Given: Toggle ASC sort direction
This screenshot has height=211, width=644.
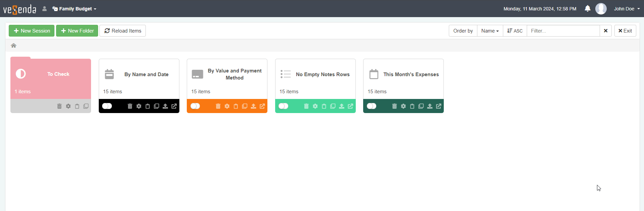Looking at the screenshot, I should click(515, 31).
